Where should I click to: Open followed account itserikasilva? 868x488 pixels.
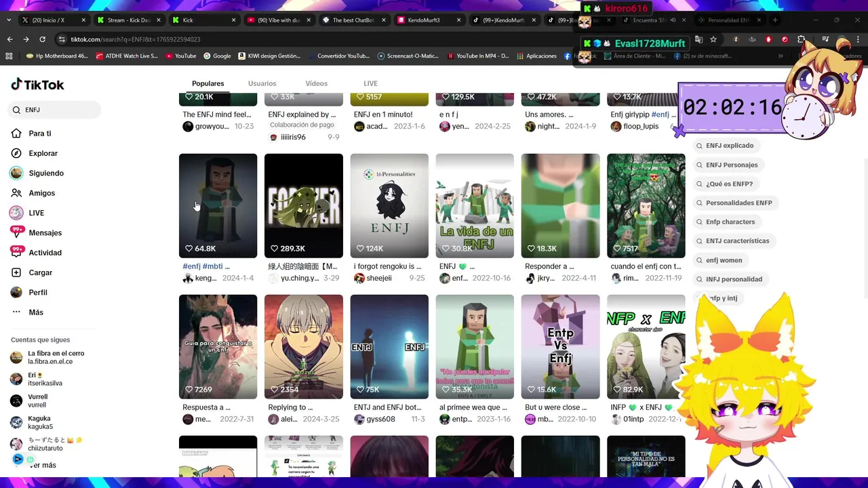[36, 379]
